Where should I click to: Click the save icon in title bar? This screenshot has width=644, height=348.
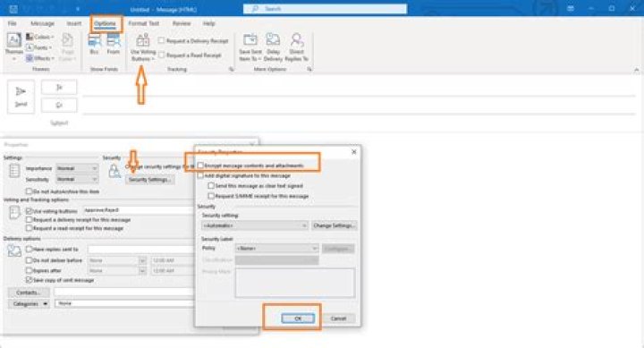[x=13, y=9]
